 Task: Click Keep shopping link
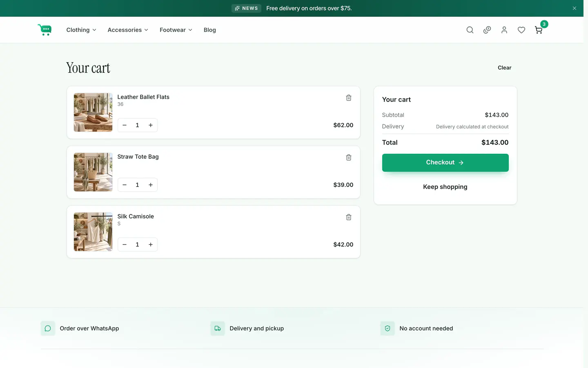(x=445, y=187)
